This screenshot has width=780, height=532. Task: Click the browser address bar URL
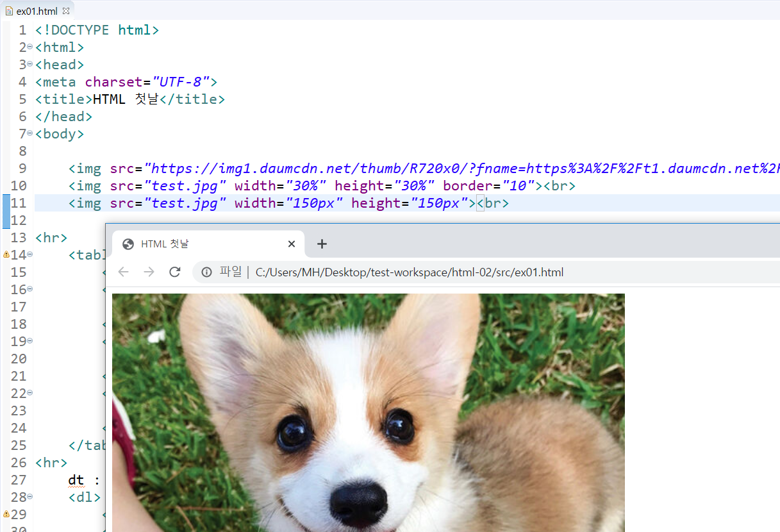(x=410, y=272)
